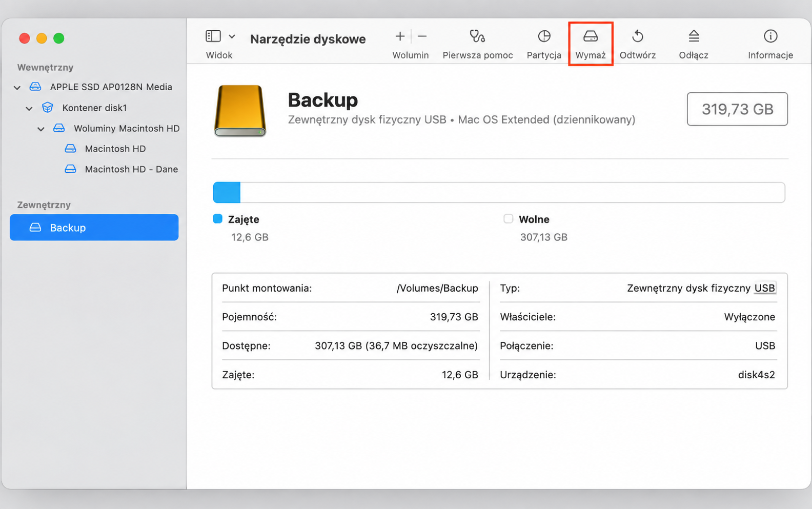Click the Backup disk heading

click(323, 100)
